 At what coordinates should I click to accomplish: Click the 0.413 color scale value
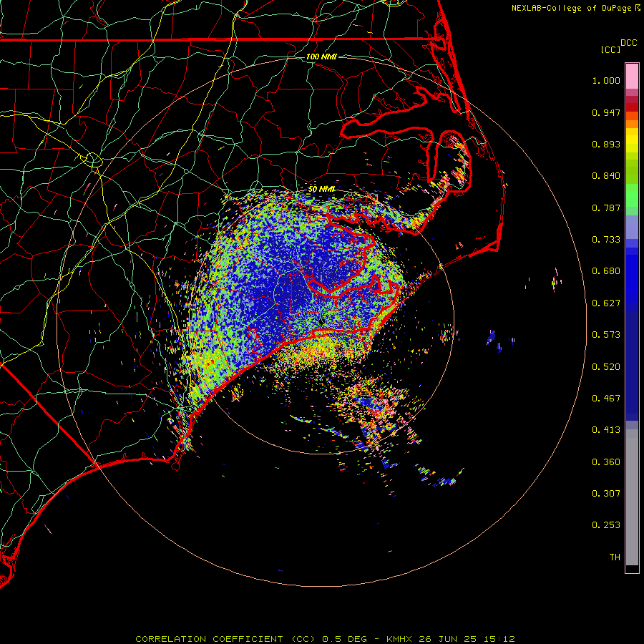[606, 430]
